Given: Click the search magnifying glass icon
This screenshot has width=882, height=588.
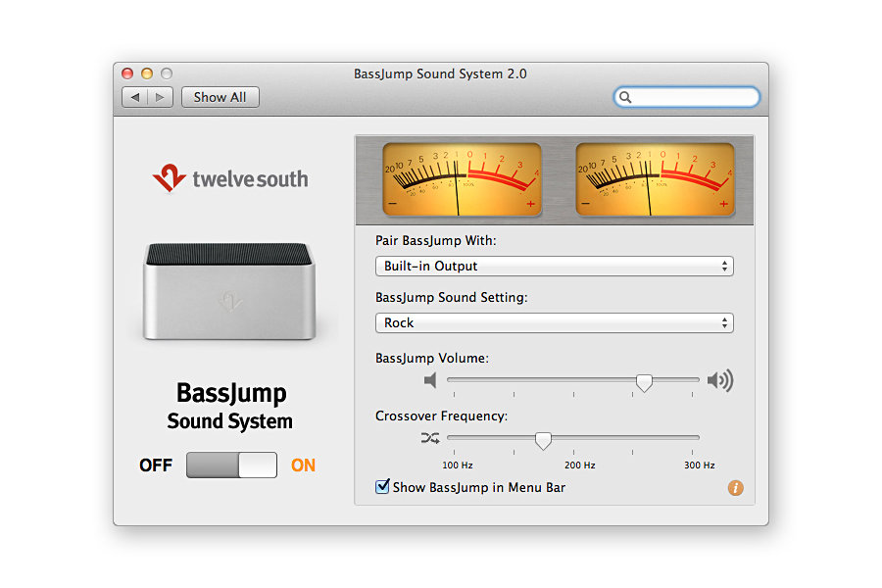Looking at the screenshot, I should [x=626, y=97].
